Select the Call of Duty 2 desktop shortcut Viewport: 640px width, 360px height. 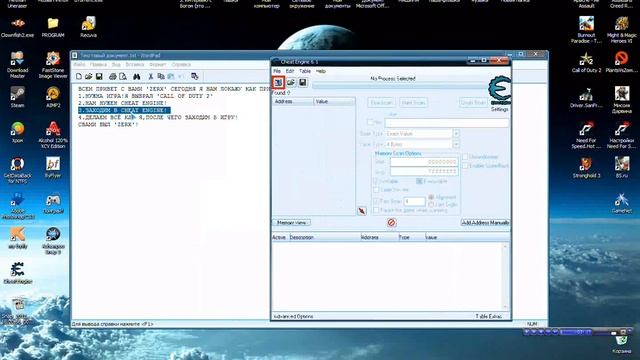(586, 62)
